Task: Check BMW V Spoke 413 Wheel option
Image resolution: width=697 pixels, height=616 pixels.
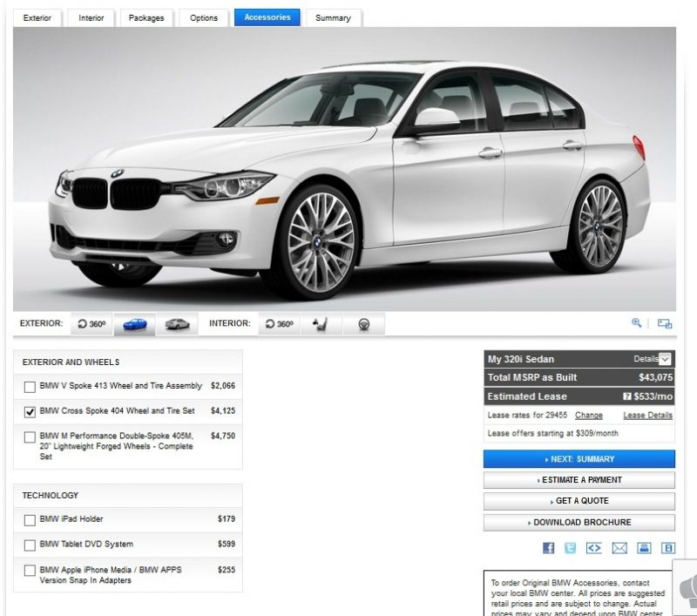Action: coord(30,387)
